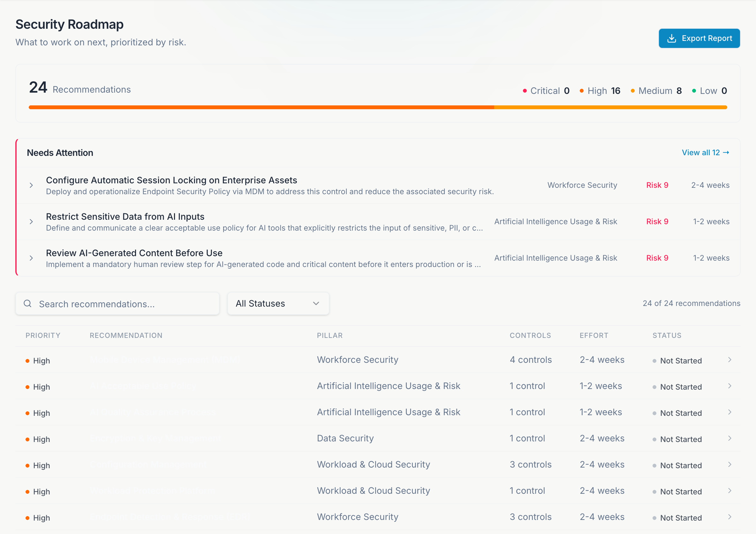
Task: Select the Mobile Device Management (MDM) recommendation
Action: coord(165,360)
